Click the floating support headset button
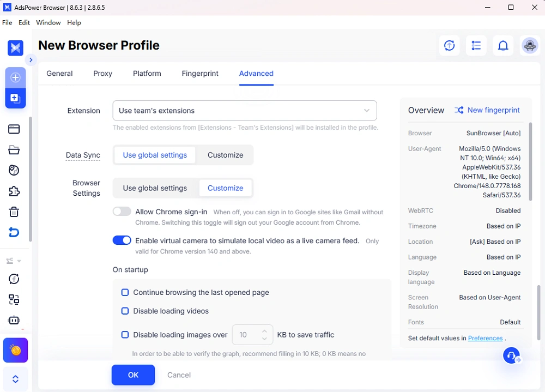 point(512,355)
